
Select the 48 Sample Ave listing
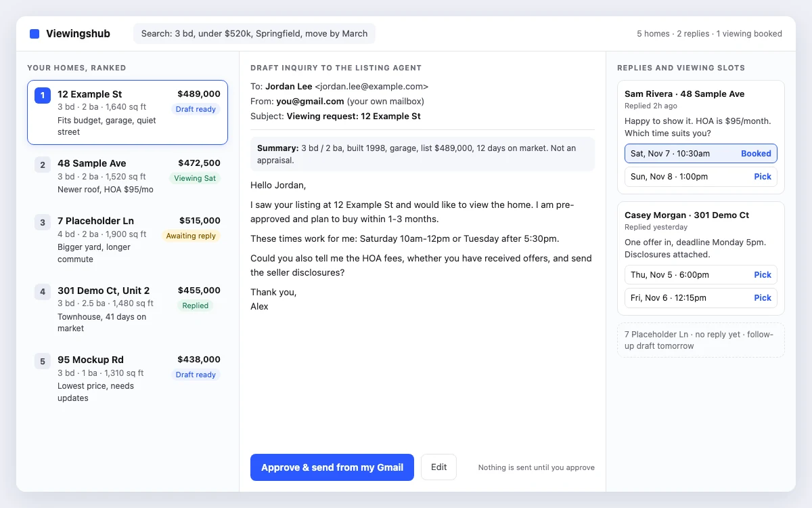(x=127, y=176)
